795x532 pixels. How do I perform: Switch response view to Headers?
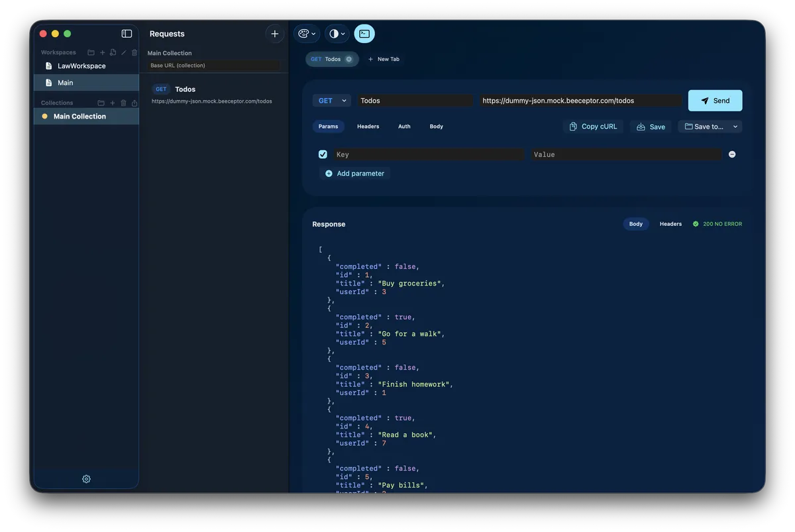(670, 224)
